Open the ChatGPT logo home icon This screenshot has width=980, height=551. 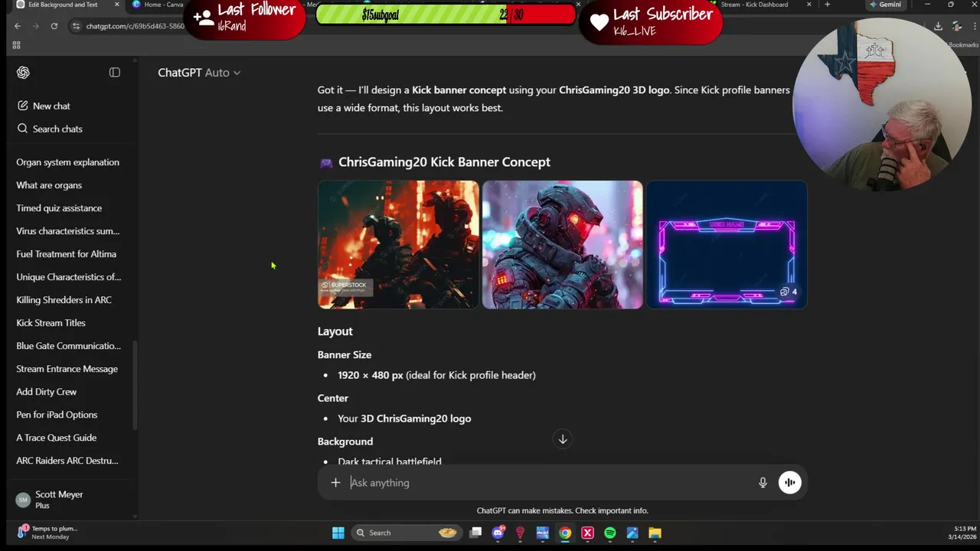[23, 73]
